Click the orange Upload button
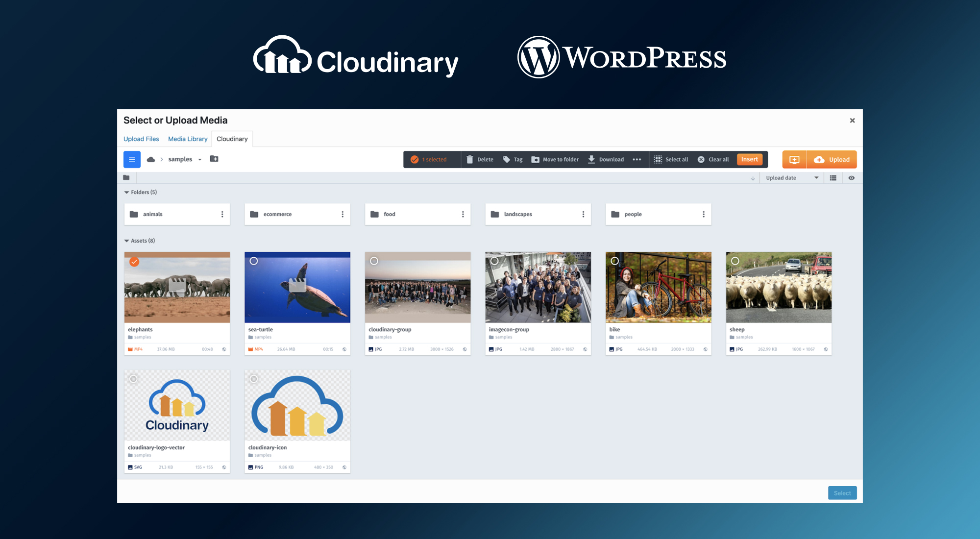The height and width of the screenshot is (539, 980). pyautogui.click(x=832, y=159)
